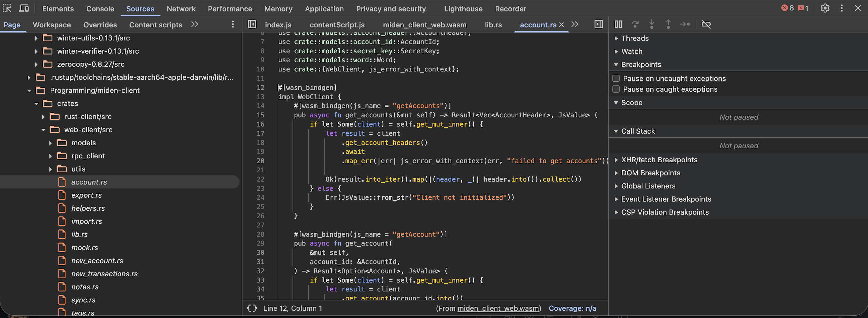Hide the navigator sidebar via toggle icon
The image size is (868, 318).
[252, 24]
